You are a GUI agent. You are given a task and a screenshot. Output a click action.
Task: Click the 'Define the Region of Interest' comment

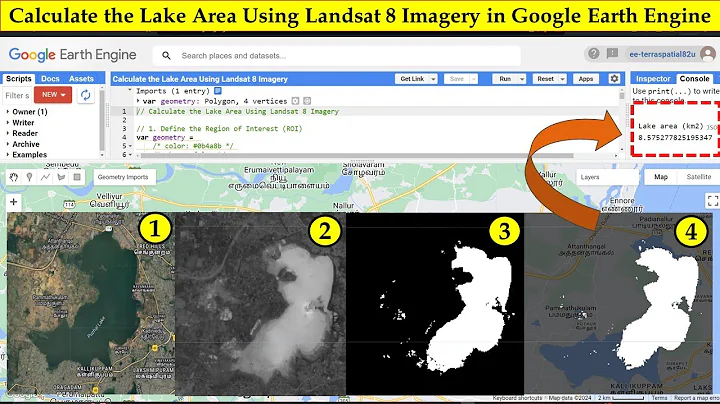219,129
